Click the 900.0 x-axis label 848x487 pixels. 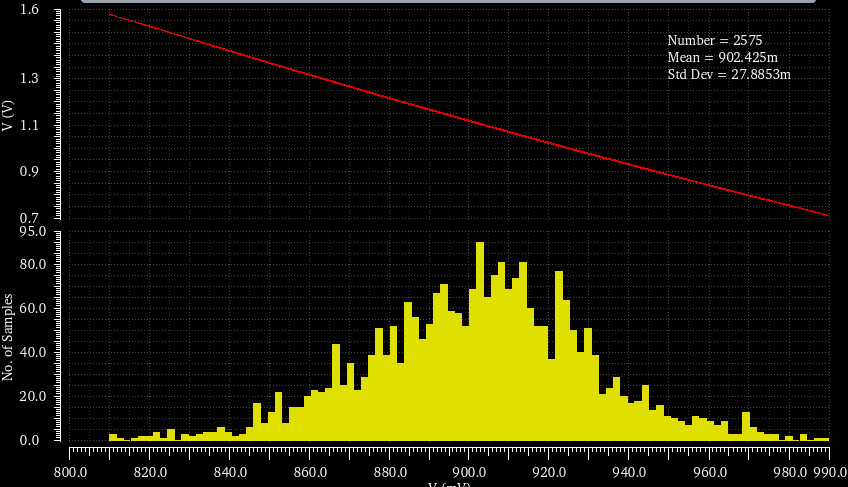(x=471, y=472)
